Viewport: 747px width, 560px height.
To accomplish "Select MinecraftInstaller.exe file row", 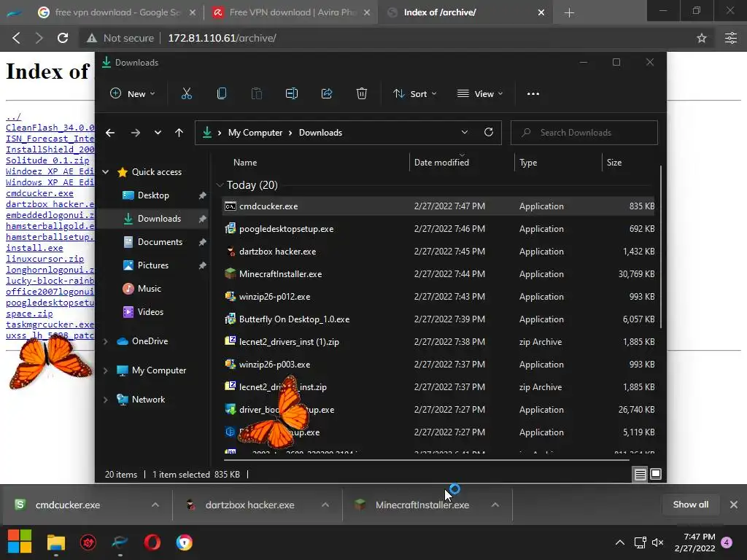I will (x=438, y=274).
